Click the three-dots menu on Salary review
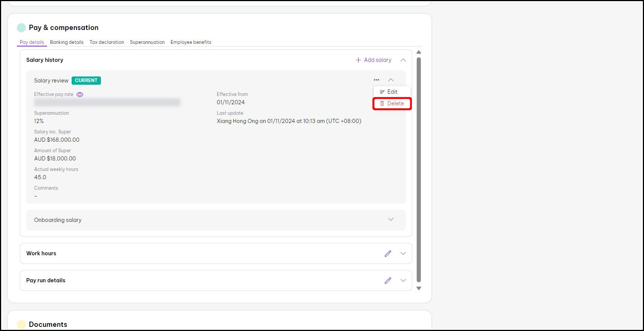The height and width of the screenshot is (331, 644). (x=376, y=80)
